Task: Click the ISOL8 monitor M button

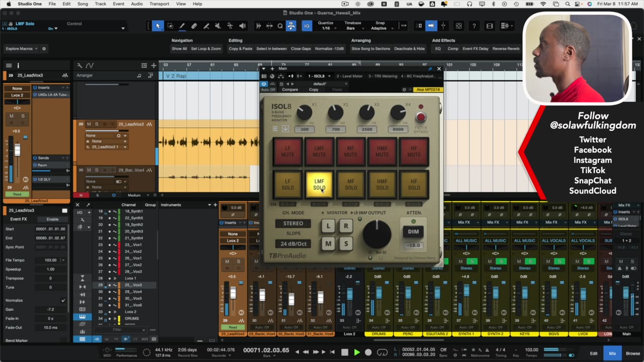Action: [x=328, y=244]
